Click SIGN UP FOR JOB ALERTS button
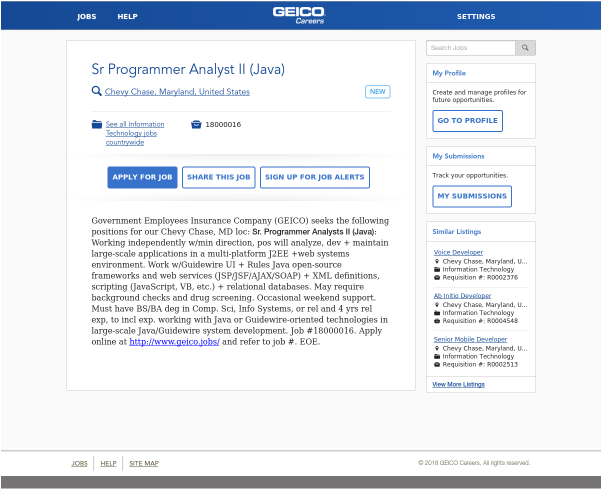Viewport: 601px width, 489px height. click(x=315, y=177)
